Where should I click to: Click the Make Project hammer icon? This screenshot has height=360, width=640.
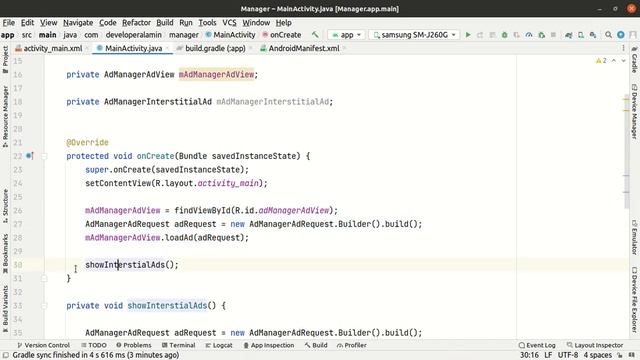pos(315,35)
